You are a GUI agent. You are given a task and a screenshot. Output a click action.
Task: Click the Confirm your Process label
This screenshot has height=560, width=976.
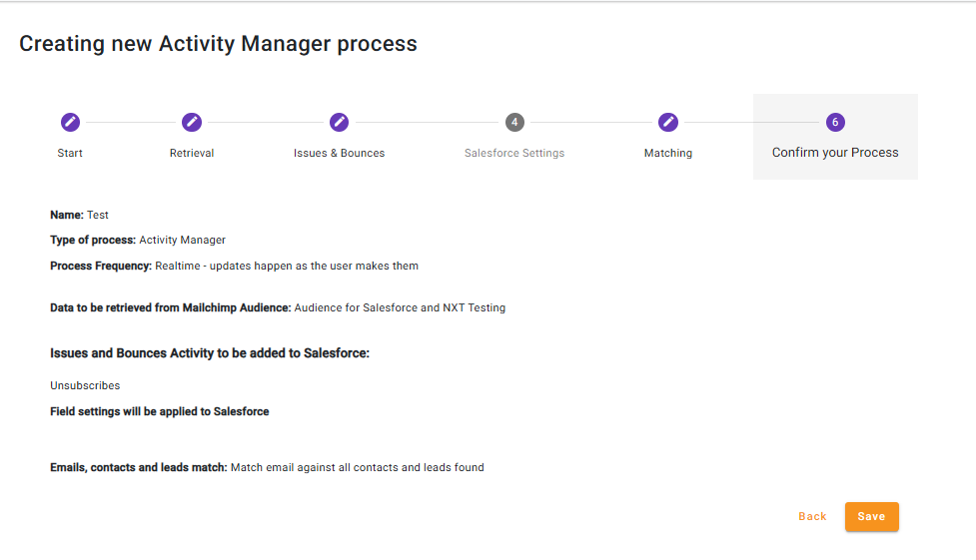835,153
